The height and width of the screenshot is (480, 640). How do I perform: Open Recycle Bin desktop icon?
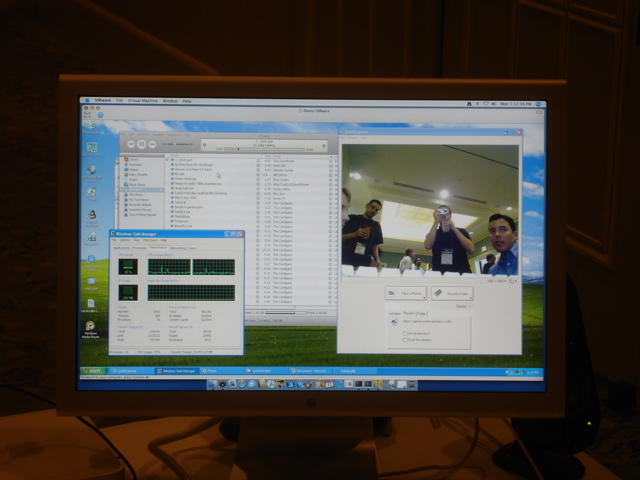(x=92, y=127)
